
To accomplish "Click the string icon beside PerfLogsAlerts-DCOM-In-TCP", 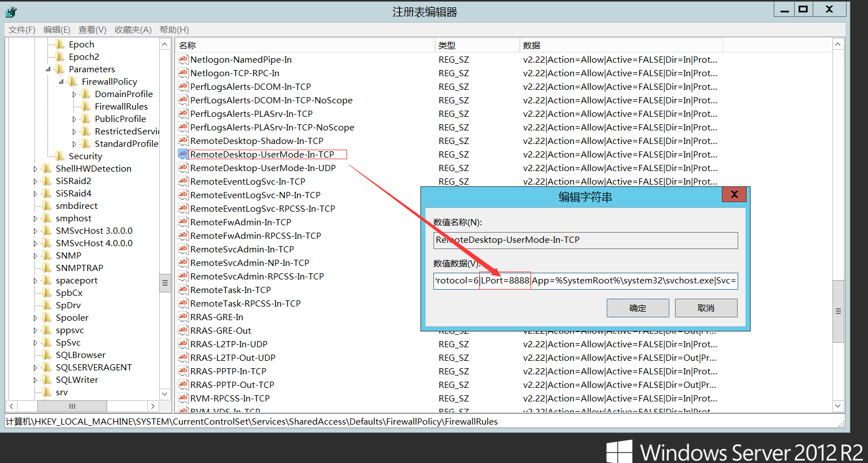I will (x=183, y=86).
